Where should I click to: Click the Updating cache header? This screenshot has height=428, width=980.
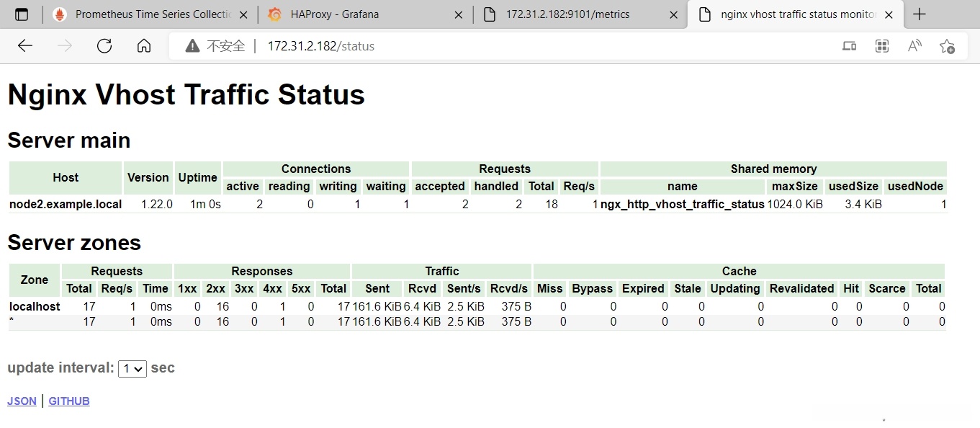(735, 288)
